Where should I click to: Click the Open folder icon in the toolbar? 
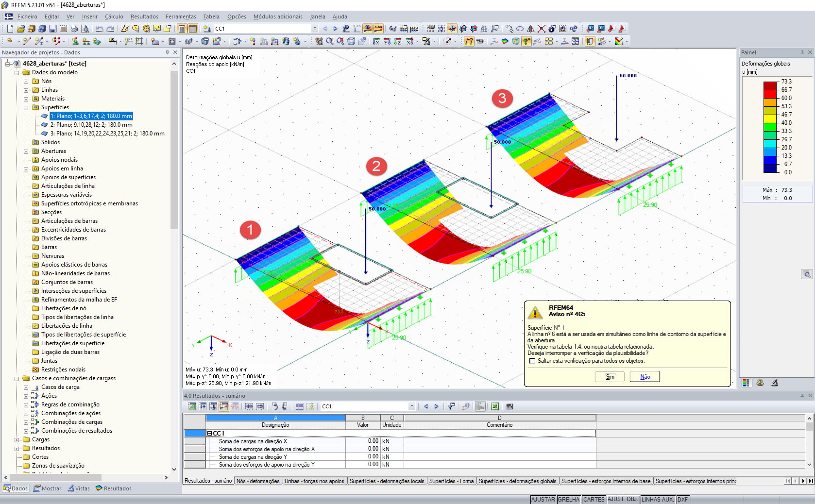pyautogui.click(x=20, y=29)
